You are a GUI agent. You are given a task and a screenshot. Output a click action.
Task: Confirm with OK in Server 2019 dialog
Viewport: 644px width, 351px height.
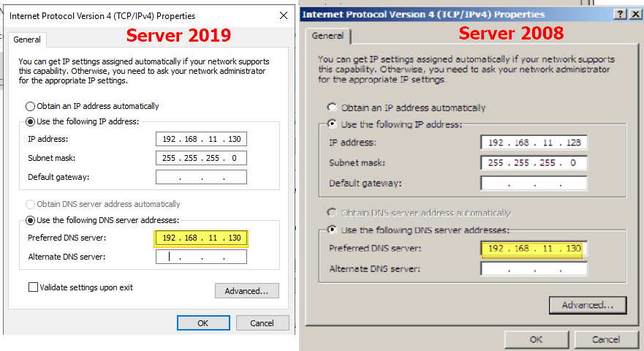(x=203, y=323)
